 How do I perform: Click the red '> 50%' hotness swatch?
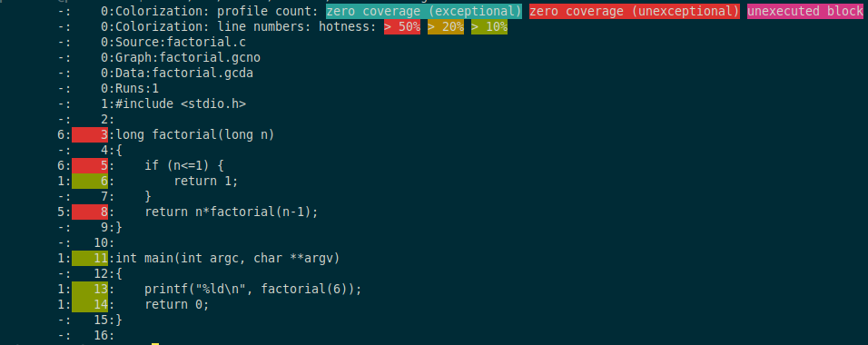click(402, 26)
